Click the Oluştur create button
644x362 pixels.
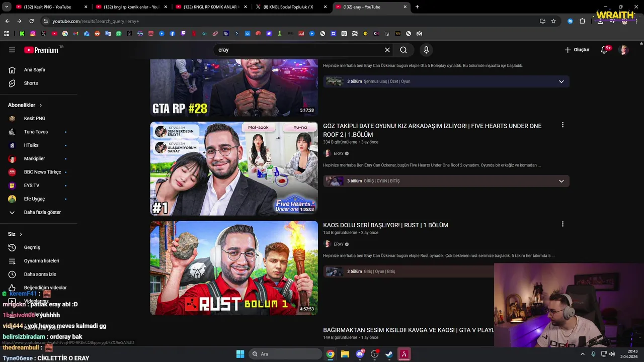tap(577, 50)
